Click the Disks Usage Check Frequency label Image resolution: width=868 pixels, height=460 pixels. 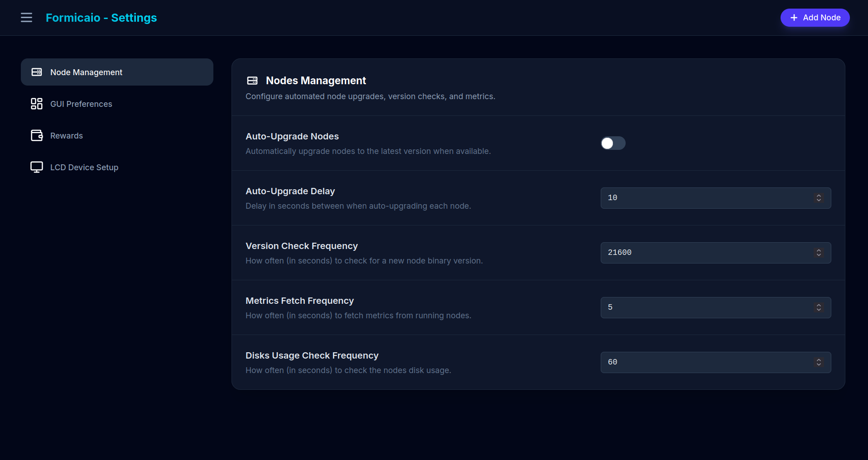coord(312,355)
